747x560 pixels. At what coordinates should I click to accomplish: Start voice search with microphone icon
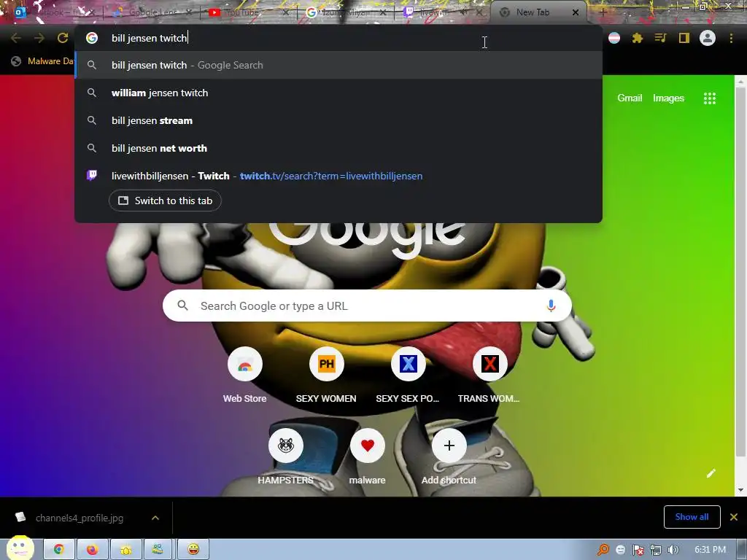551,306
